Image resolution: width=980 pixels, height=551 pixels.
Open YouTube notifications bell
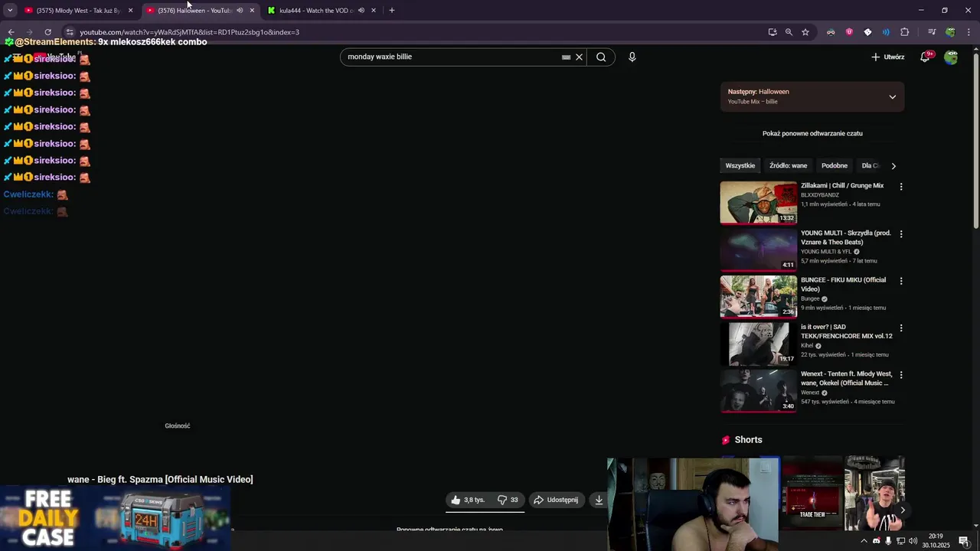point(925,57)
